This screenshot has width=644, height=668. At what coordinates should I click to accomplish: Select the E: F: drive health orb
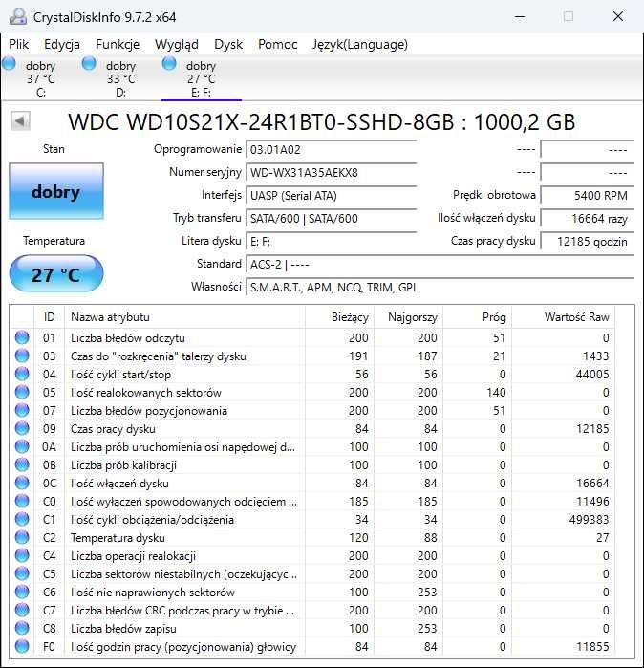(x=169, y=64)
